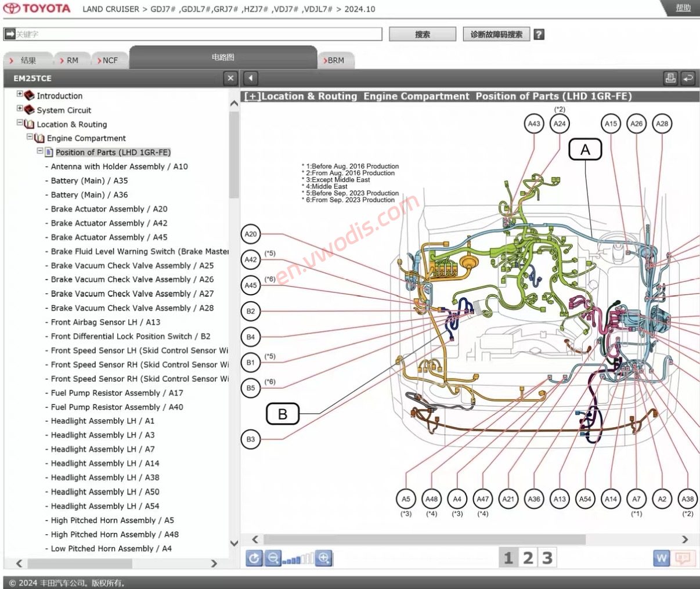
Task: Click the collapse-panel left triangle icon
Action: tap(250, 78)
